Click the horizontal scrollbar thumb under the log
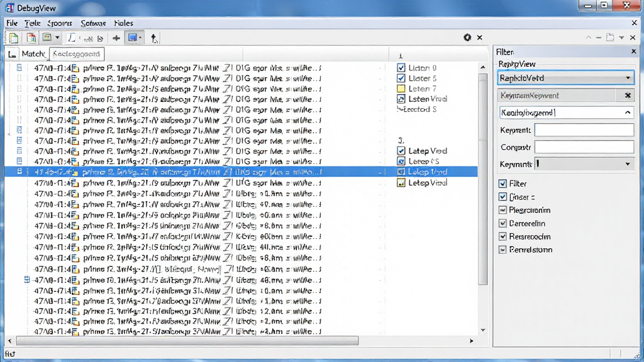The height and width of the screenshot is (362, 644). [187, 341]
